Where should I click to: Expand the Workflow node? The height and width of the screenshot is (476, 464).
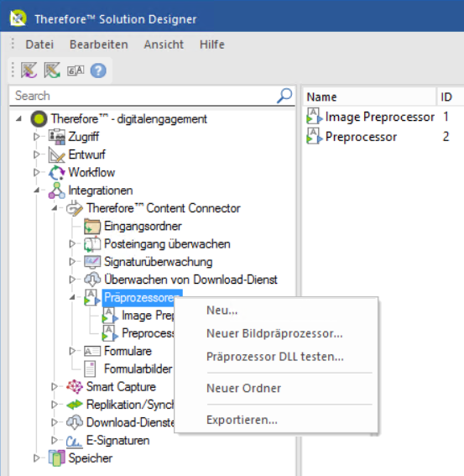click(36, 172)
